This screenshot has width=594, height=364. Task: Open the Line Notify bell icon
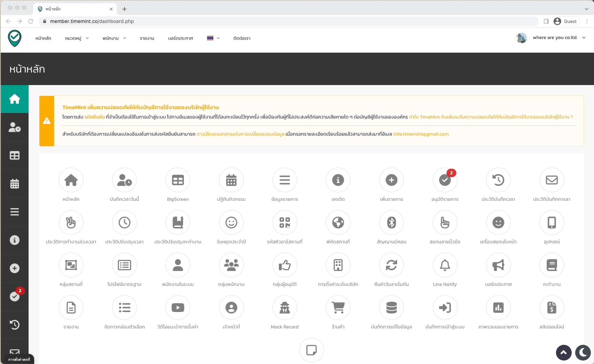click(445, 265)
